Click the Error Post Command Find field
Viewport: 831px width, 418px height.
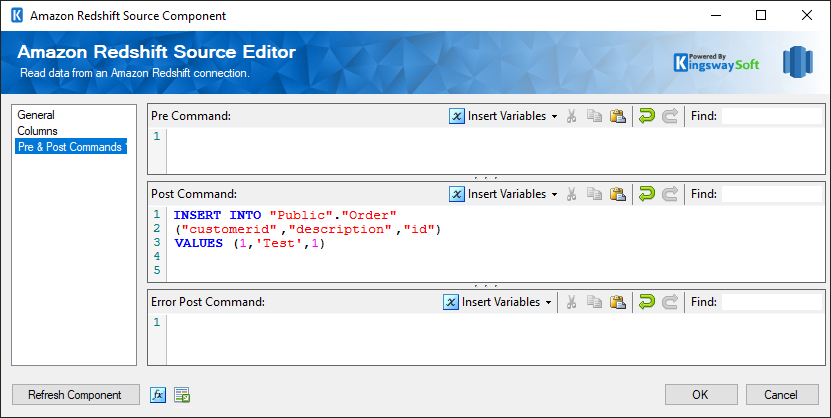771,302
